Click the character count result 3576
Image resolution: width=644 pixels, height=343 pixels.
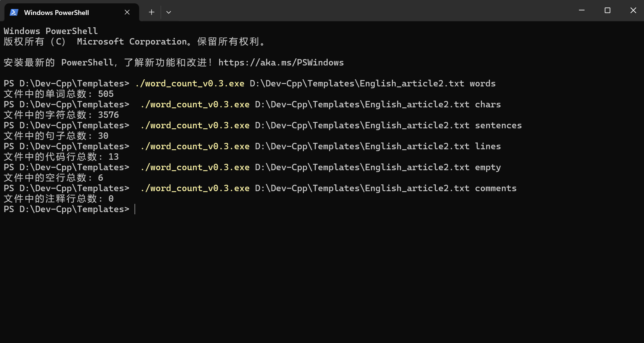click(x=108, y=115)
